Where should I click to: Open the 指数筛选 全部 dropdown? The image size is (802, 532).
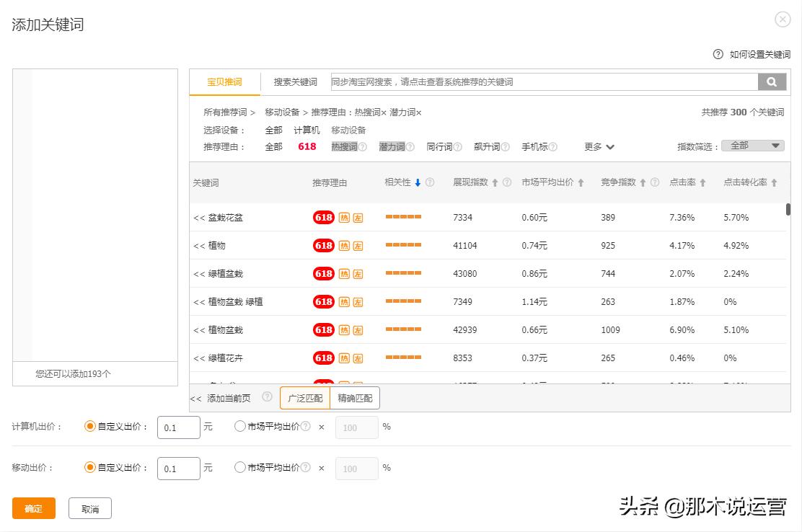tap(752, 146)
